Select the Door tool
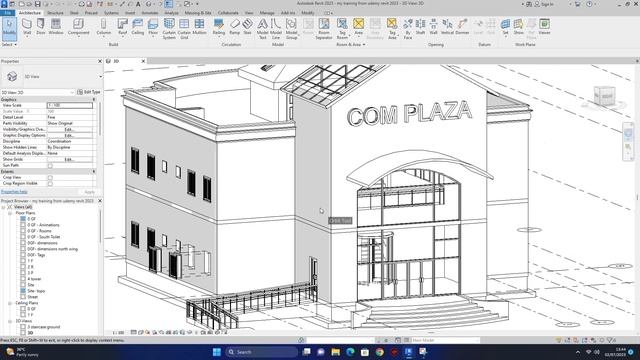The width and height of the screenshot is (640, 360). point(41,27)
